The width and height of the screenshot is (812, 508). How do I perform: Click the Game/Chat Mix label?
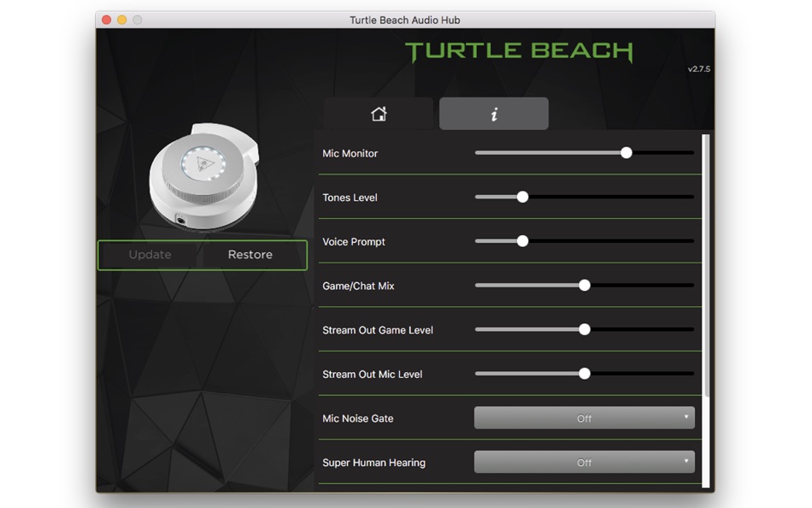pos(358,286)
